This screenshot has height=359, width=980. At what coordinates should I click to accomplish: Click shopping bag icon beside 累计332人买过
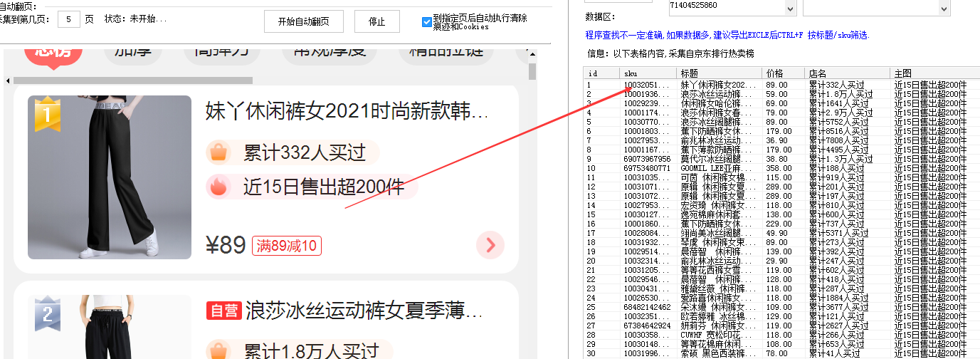coord(218,152)
